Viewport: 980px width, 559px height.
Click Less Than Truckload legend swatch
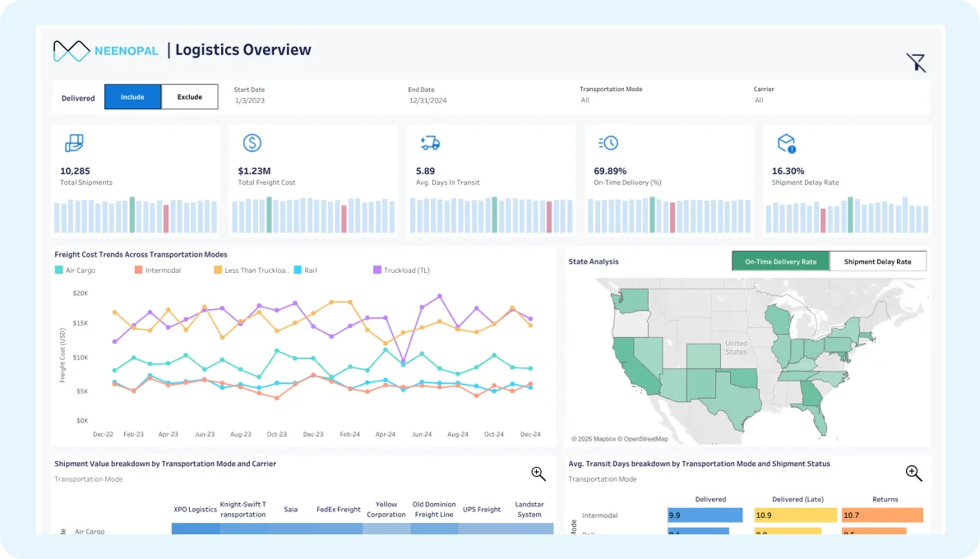pyautogui.click(x=218, y=270)
